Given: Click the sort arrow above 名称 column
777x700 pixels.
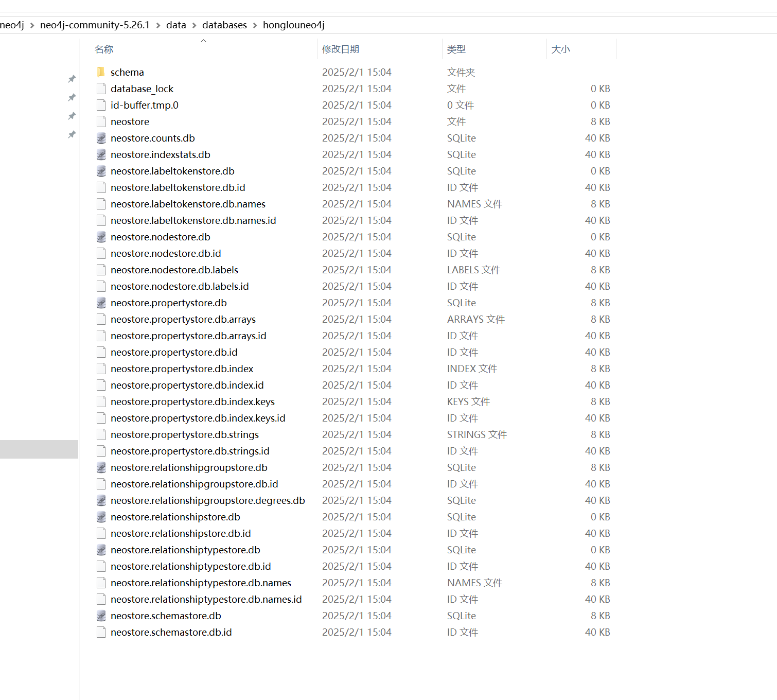Looking at the screenshot, I should click(x=203, y=41).
